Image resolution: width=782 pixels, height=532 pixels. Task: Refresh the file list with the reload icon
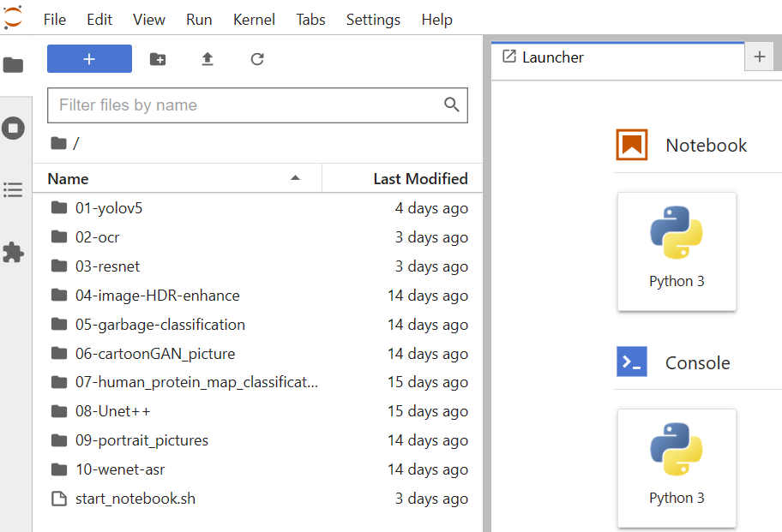tap(257, 59)
